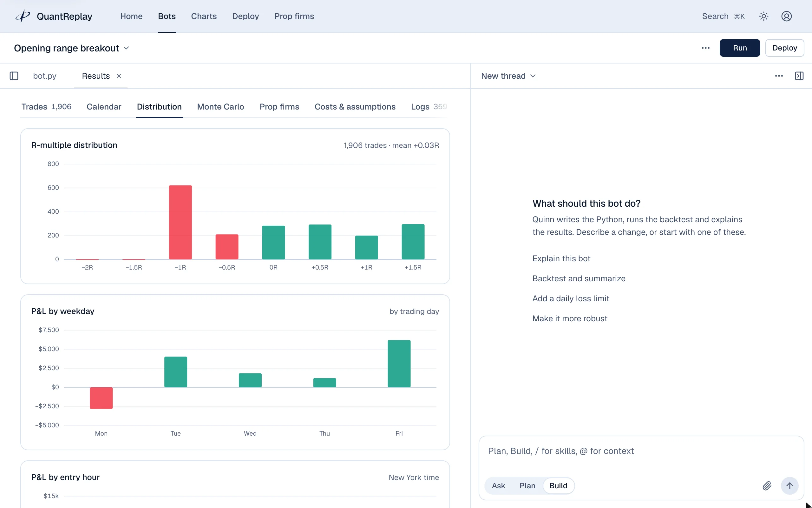Open Prop firms in the top navigation

[x=294, y=16]
